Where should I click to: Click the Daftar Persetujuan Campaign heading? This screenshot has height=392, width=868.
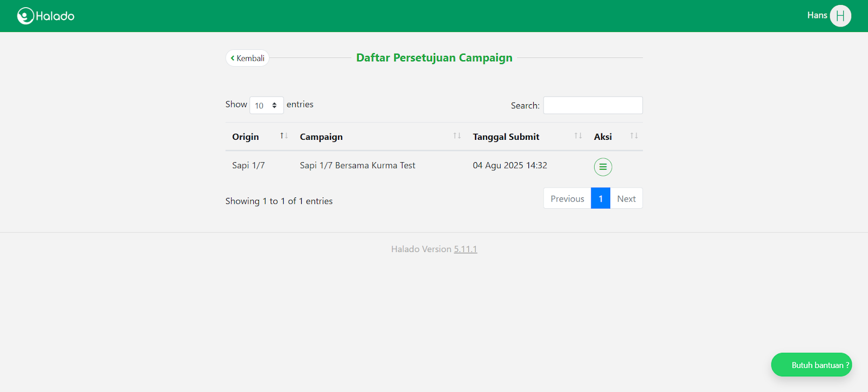(x=434, y=57)
